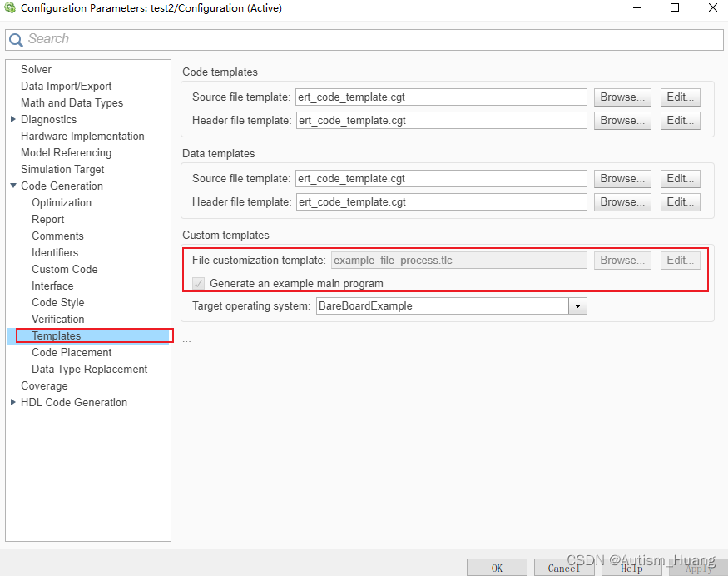Select the Templates tree item

coord(57,335)
